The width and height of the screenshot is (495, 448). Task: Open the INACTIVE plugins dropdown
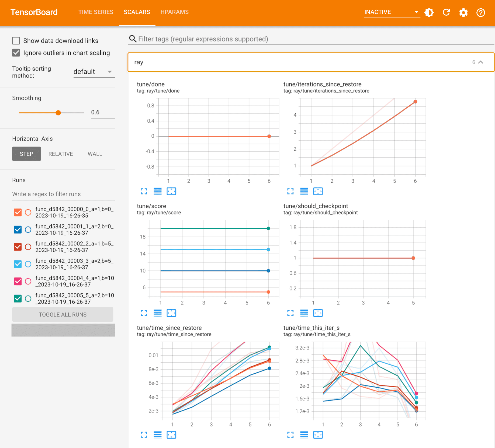(392, 12)
